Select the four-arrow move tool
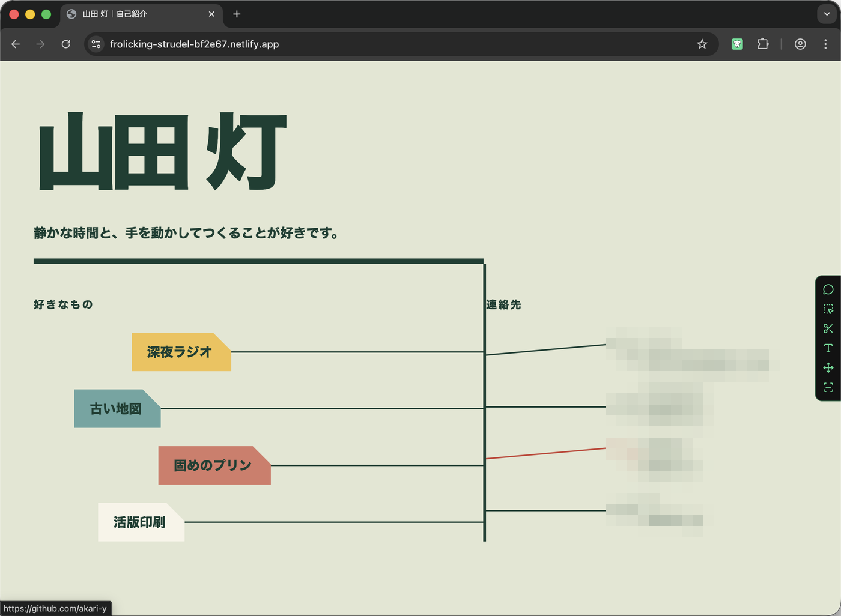Image resolution: width=841 pixels, height=616 pixels. coord(828,367)
